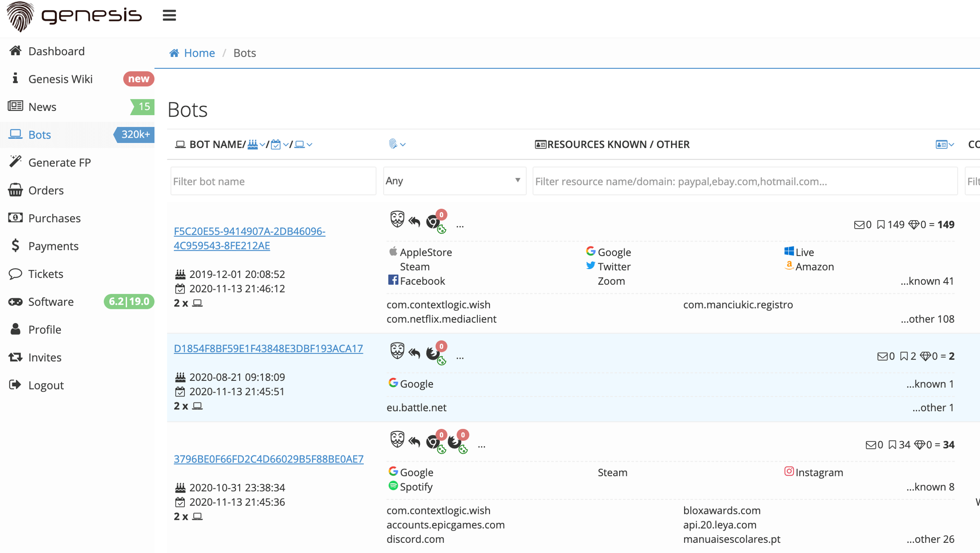Select the Dashboard menu item
Image resolution: width=980 pixels, height=553 pixels.
pyautogui.click(x=57, y=51)
